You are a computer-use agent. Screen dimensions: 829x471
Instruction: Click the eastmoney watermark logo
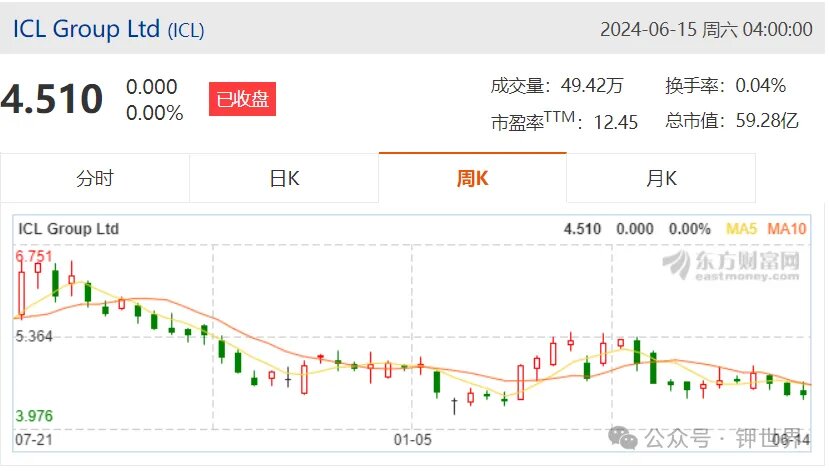pyautogui.click(x=732, y=265)
